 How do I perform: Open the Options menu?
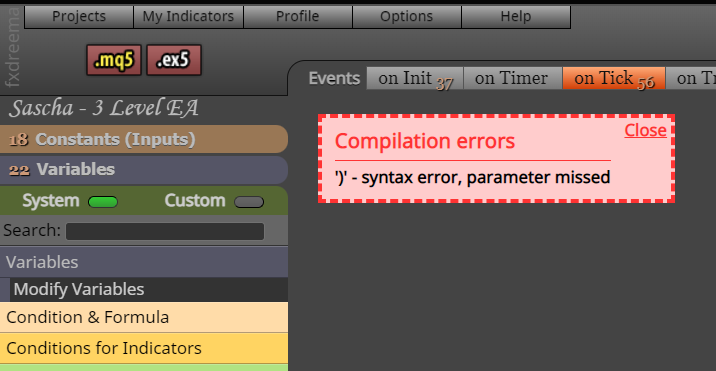407,16
